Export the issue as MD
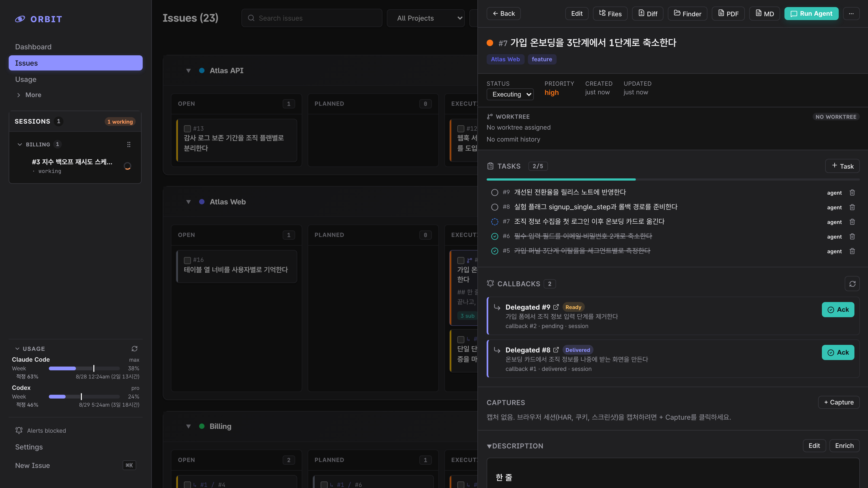The image size is (868, 488). pyautogui.click(x=765, y=14)
